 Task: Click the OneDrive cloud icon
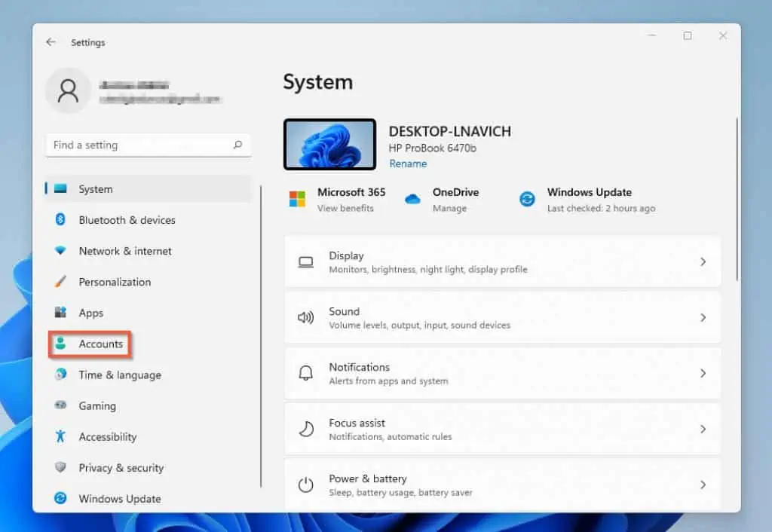click(412, 199)
